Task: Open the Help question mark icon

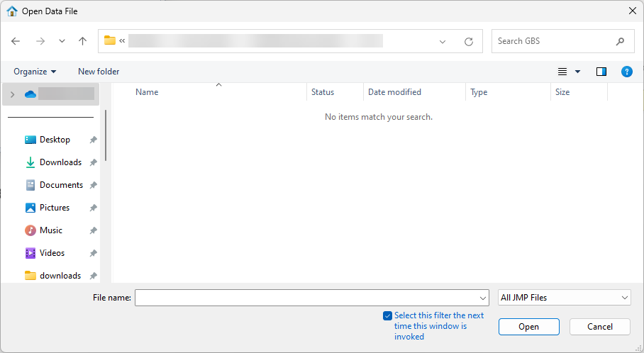Action: pos(626,72)
